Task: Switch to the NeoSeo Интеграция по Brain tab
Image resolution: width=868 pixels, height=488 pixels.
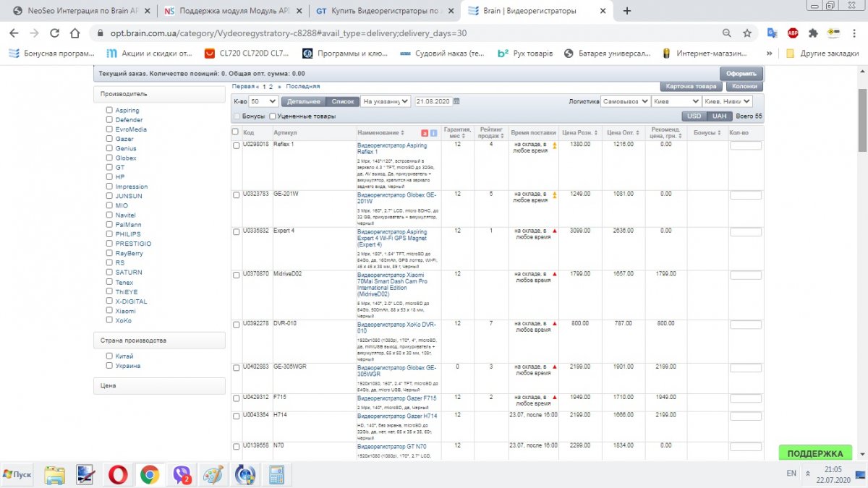Action: tap(82, 12)
